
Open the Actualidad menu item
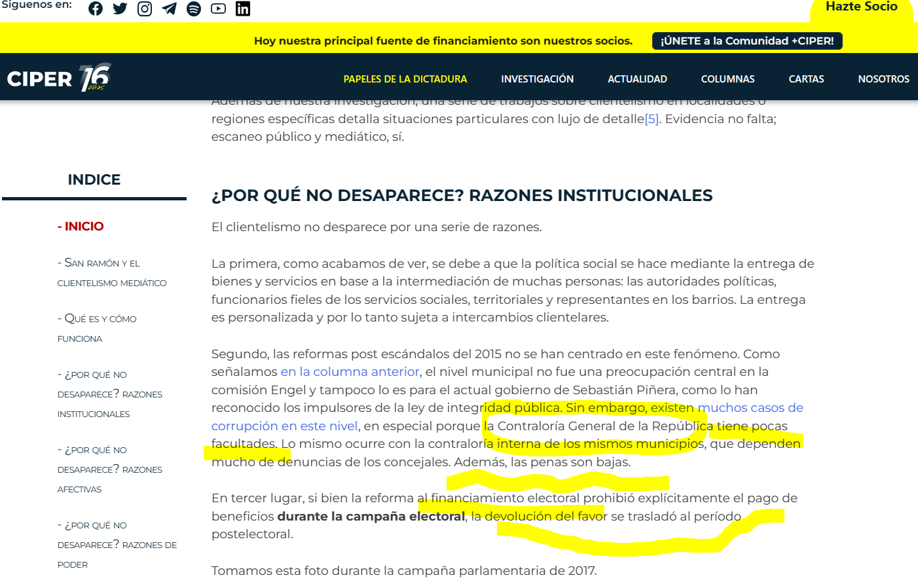coord(637,79)
